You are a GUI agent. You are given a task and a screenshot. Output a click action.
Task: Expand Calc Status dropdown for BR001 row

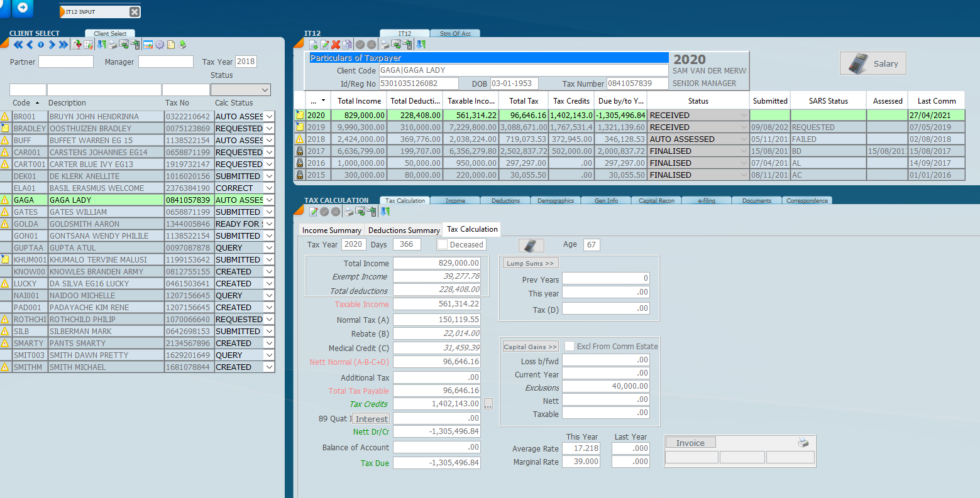[x=269, y=116]
